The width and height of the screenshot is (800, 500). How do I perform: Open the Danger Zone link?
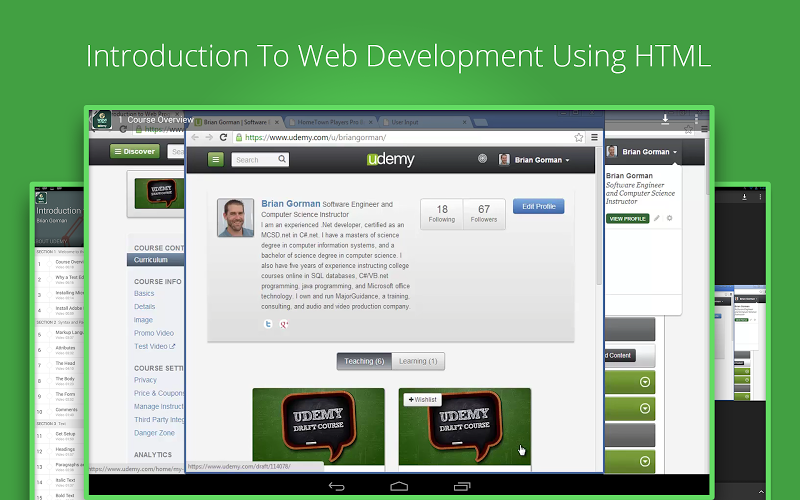[x=154, y=433]
